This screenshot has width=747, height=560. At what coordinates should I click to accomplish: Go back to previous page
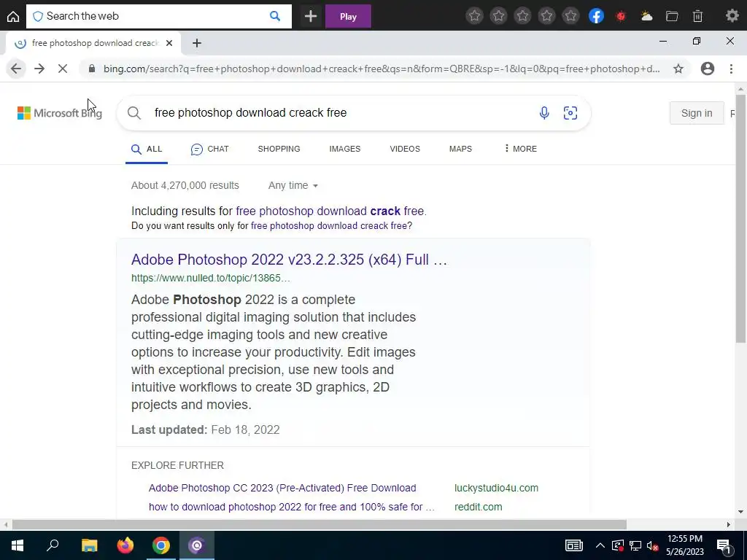16,69
